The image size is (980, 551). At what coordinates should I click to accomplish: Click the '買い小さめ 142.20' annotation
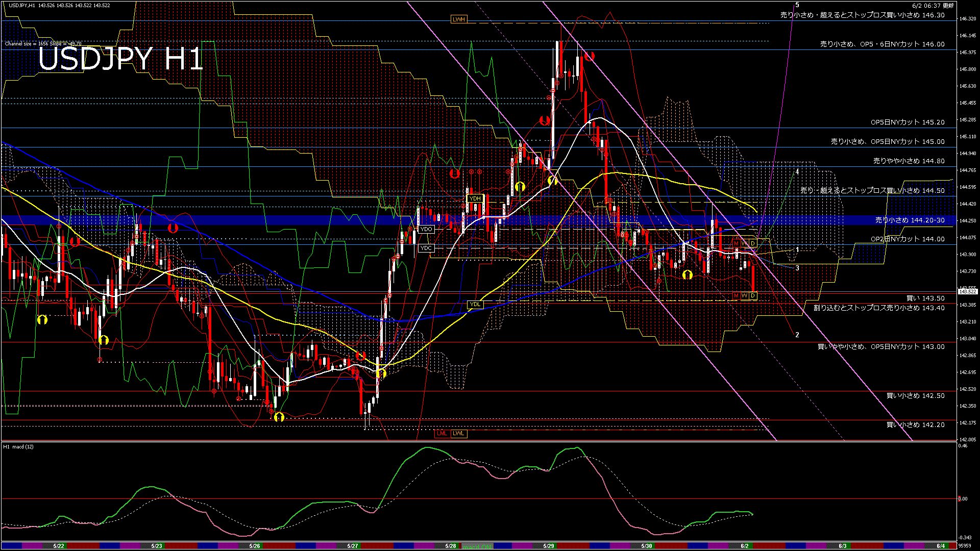pos(915,425)
